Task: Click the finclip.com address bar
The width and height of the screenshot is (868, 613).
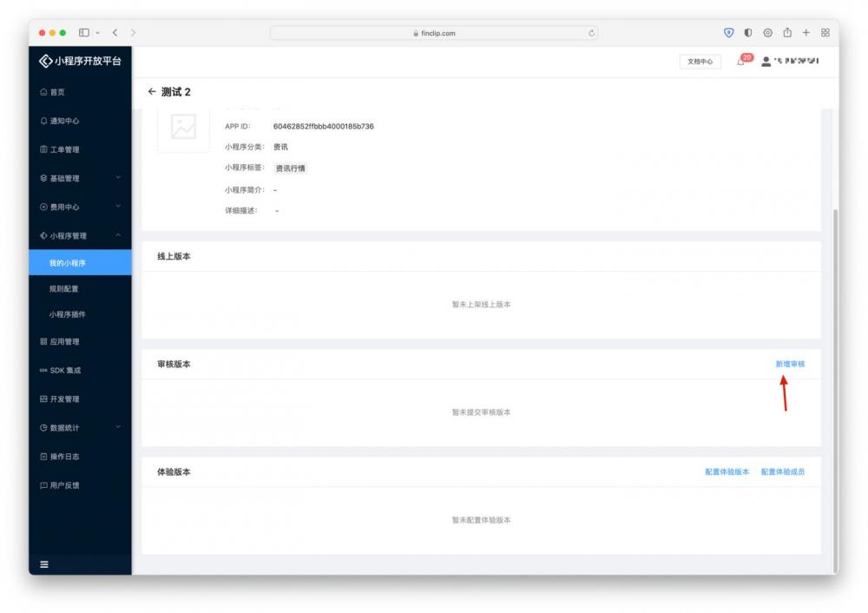Action: (x=434, y=33)
